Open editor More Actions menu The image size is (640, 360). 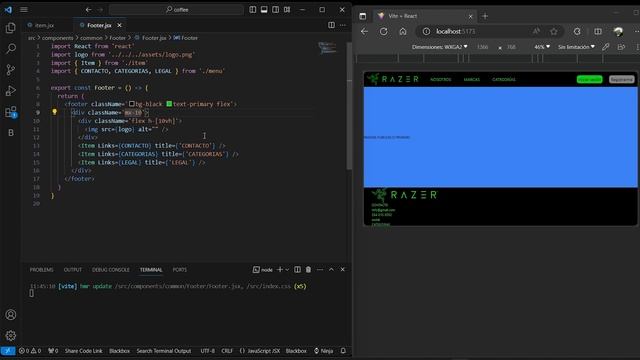pos(343,25)
